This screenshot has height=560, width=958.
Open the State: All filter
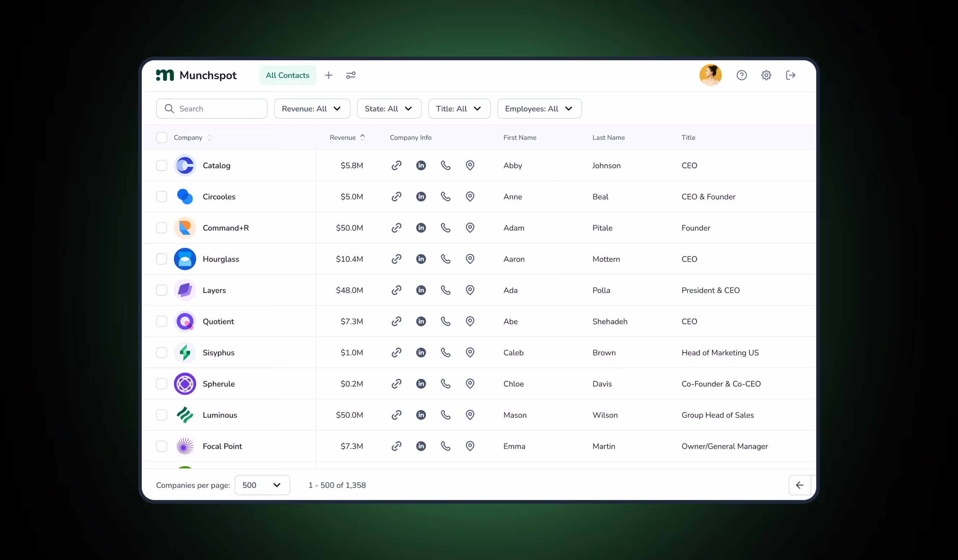point(389,109)
